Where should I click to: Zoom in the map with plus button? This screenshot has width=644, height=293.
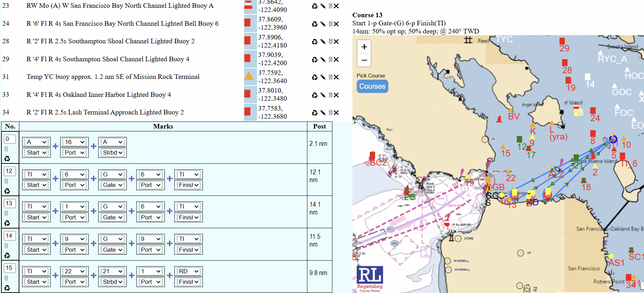(x=364, y=46)
